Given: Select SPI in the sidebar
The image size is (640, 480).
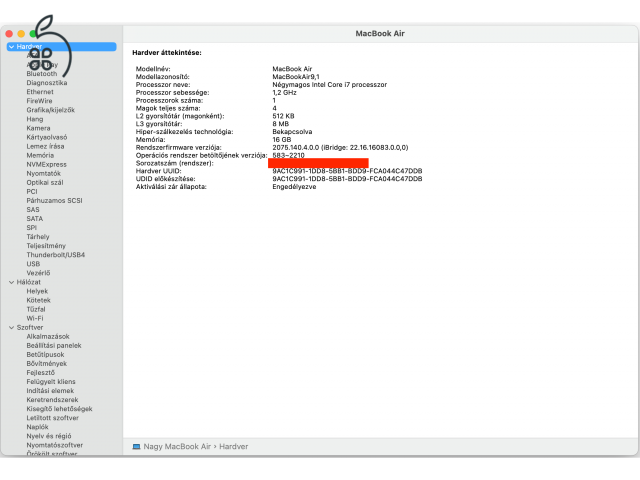Looking at the screenshot, I should 31,228.
